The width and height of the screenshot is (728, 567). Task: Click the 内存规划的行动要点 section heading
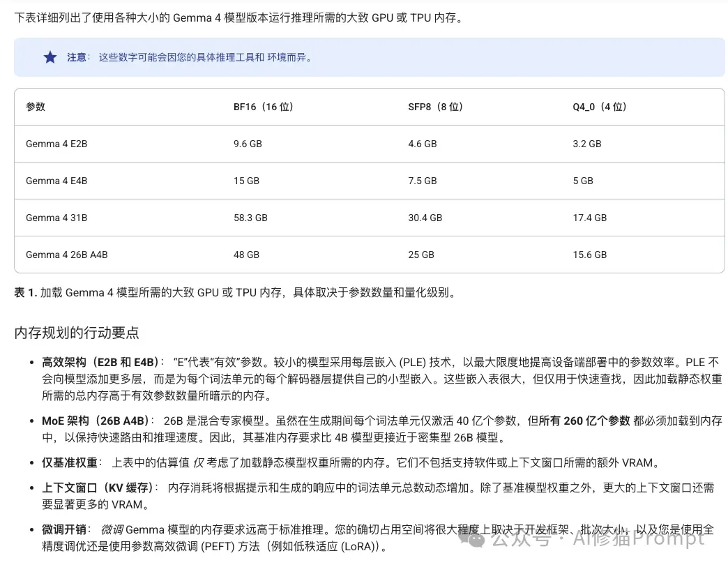pyautogui.click(x=77, y=333)
